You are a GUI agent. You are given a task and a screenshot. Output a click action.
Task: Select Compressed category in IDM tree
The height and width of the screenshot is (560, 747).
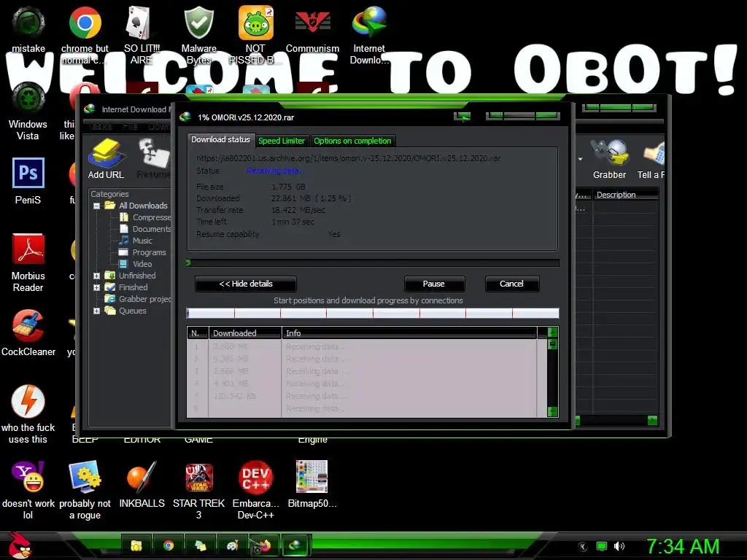[x=145, y=217]
